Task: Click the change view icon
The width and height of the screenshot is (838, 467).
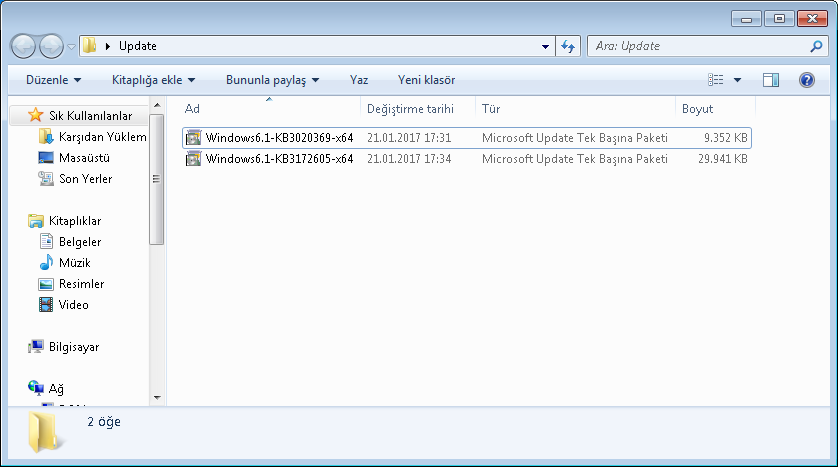Action: (716, 80)
